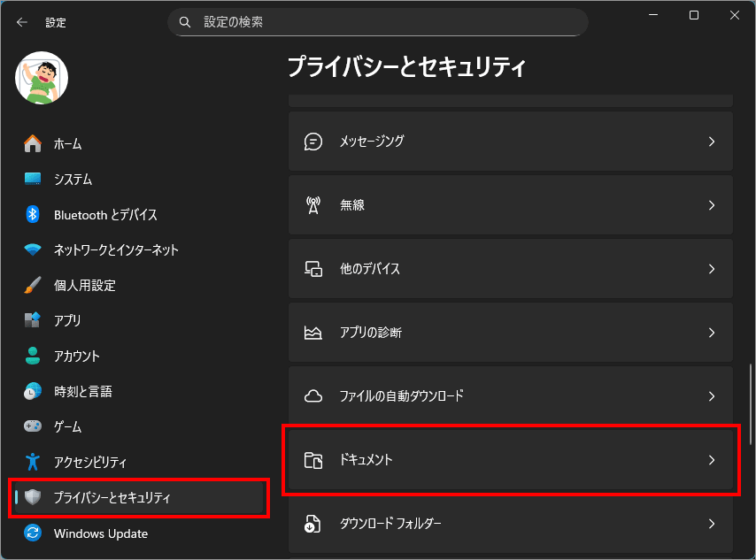Select システム in the sidebar

73,179
